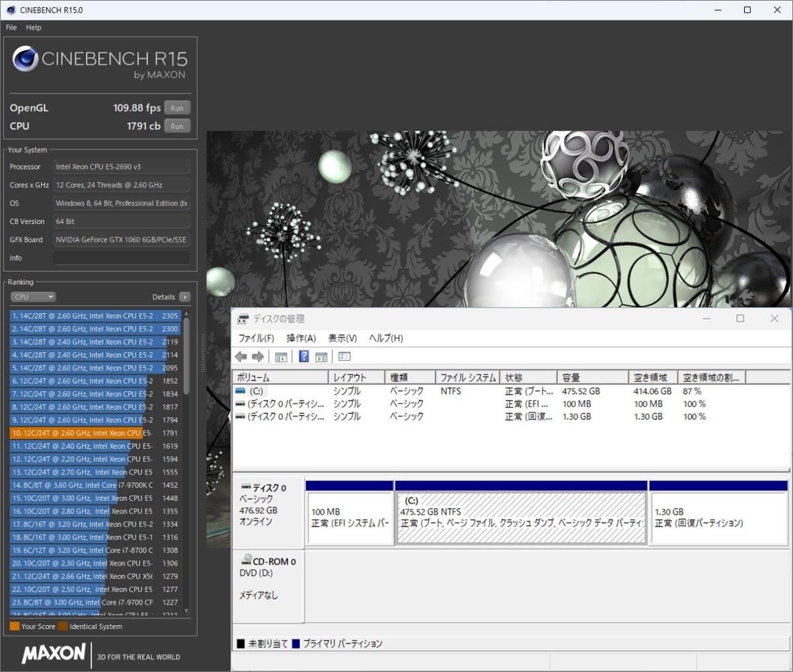Image resolution: width=793 pixels, height=672 pixels.
Task: Sort by the 種類 column header
Action: tap(410, 377)
